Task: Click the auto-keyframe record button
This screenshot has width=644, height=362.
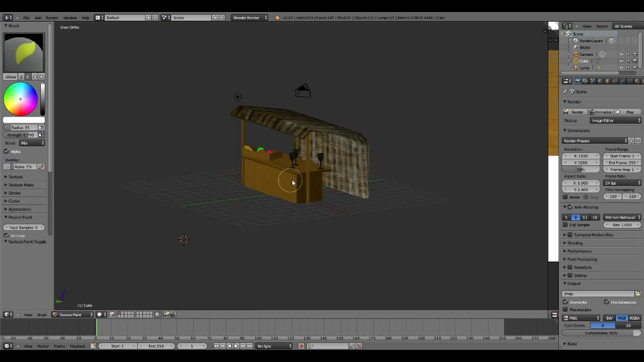Action: point(301,346)
